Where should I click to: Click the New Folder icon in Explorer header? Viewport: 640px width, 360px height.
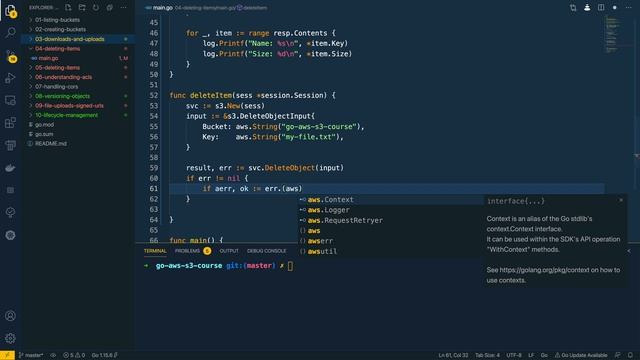pos(82,7)
